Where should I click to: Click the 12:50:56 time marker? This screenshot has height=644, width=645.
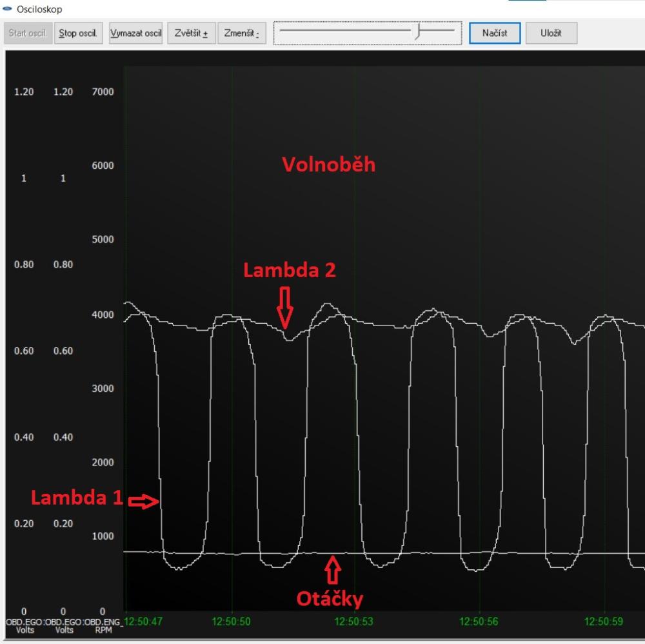pos(478,622)
